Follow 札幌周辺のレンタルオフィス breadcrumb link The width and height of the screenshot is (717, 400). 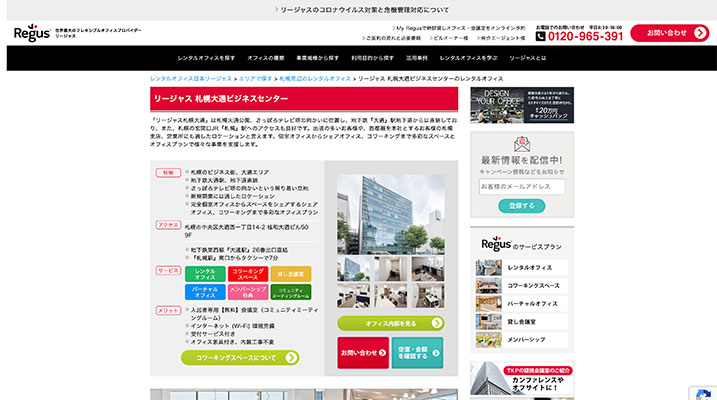tap(315, 79)
